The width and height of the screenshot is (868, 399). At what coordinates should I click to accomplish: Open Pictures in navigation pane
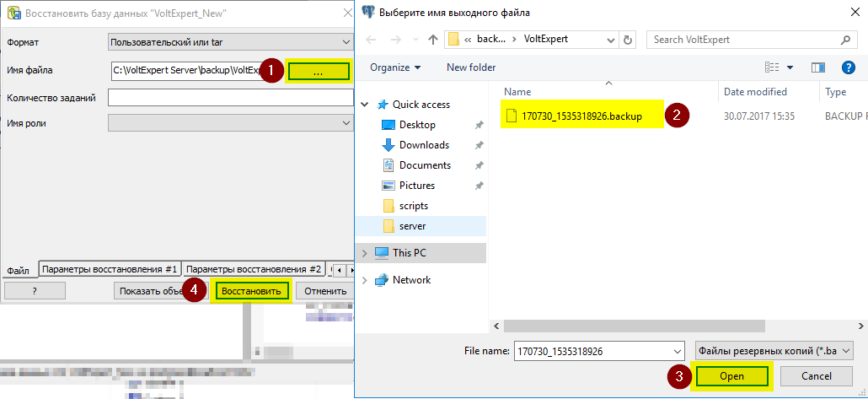(x=417, y=186)
